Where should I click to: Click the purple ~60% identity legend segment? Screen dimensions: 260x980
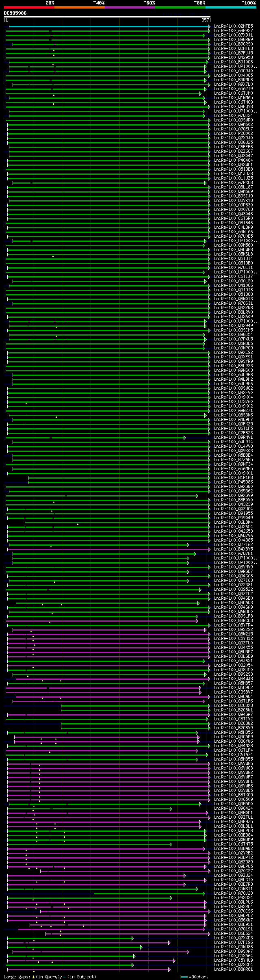[130, 7]
